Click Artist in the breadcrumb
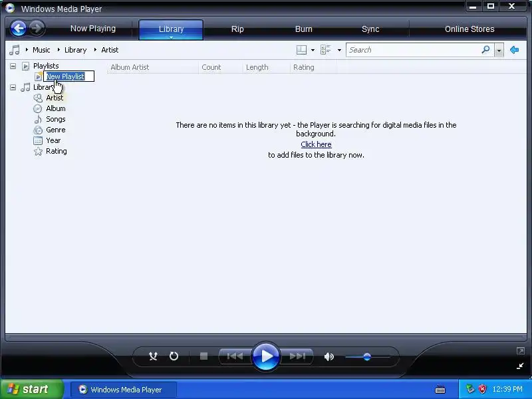Screen dimensions: 532x399 [110, 50]
